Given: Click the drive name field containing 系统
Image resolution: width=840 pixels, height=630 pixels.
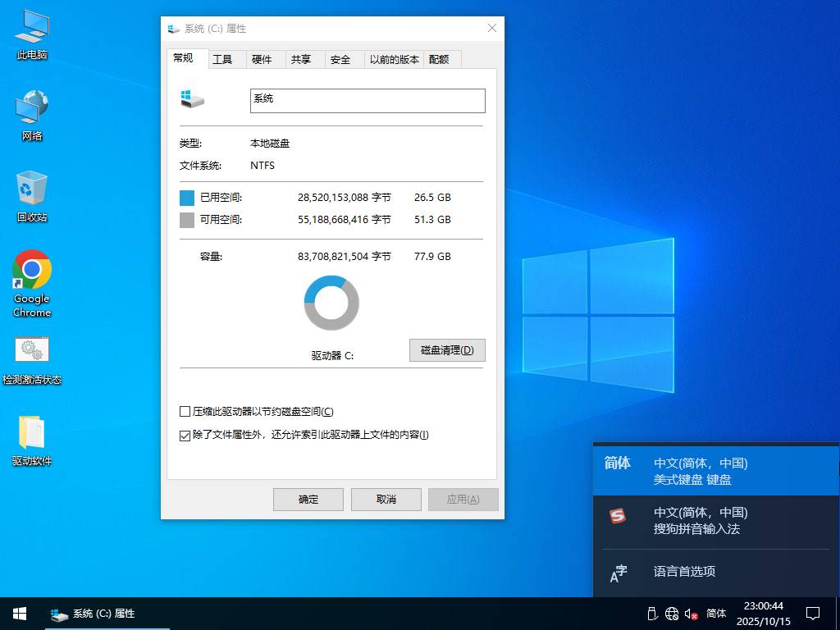Looking at the screenshot, I should 367,100.
